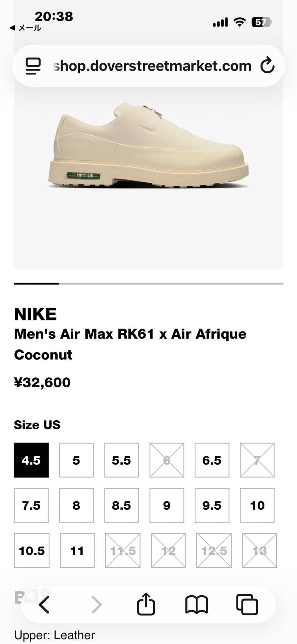297x644 pixels.
Task: Choose size 9.5
Action: click(212, 505)
